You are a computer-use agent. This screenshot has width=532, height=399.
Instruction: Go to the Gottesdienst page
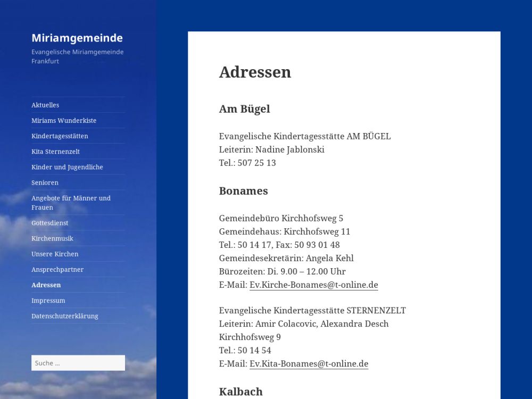tap(49, 222)
